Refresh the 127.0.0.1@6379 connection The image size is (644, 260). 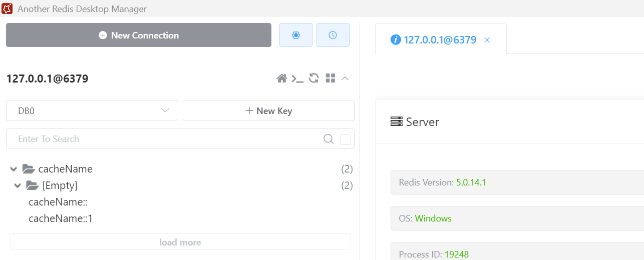tap(314, 78)
